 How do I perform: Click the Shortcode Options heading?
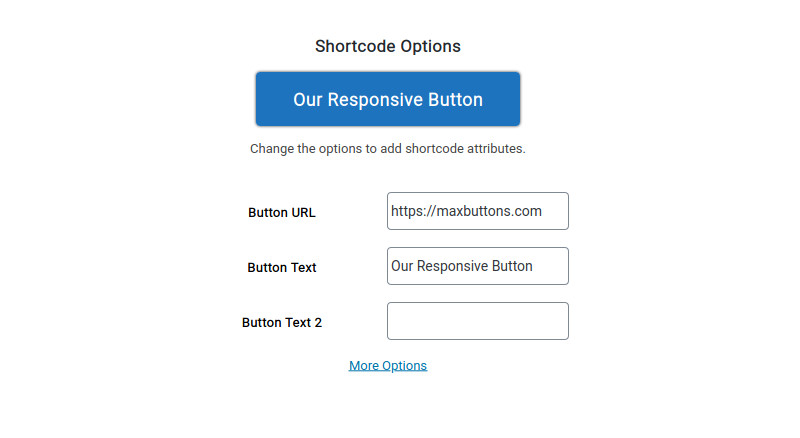click(x=388, y=46)
